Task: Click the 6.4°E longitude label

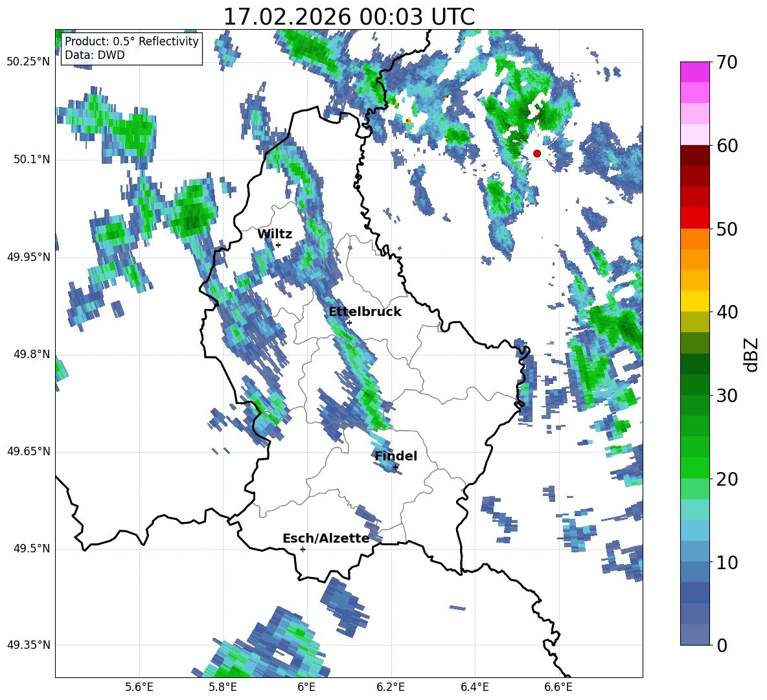Action: tap(474, 687)
